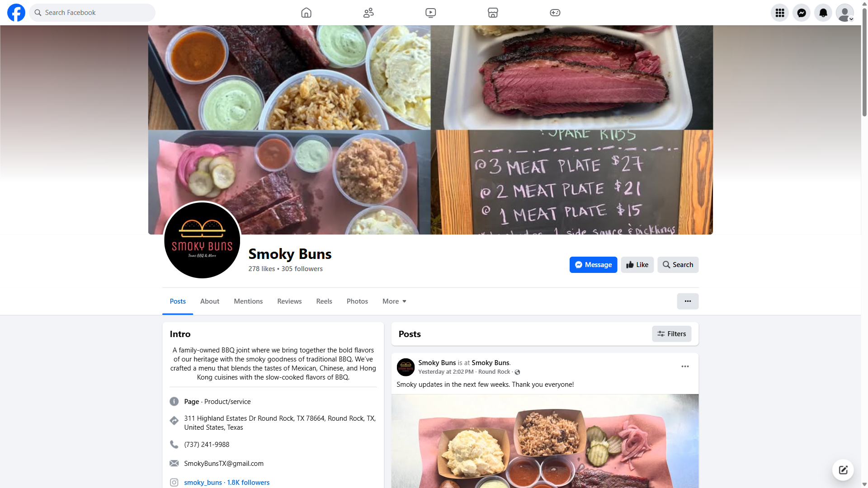Open the notifications bell

pos(823,13)
